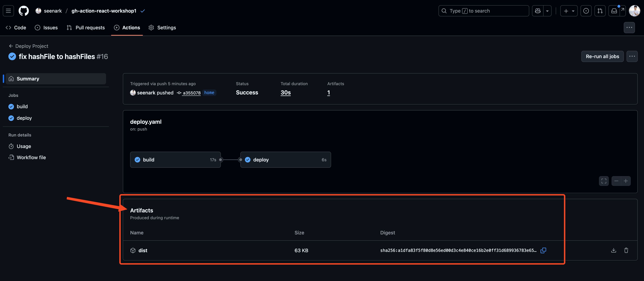This screenshot has height=281, width=644.
Task: Select the deploy job in sidebar
Action: click(24, 118)
